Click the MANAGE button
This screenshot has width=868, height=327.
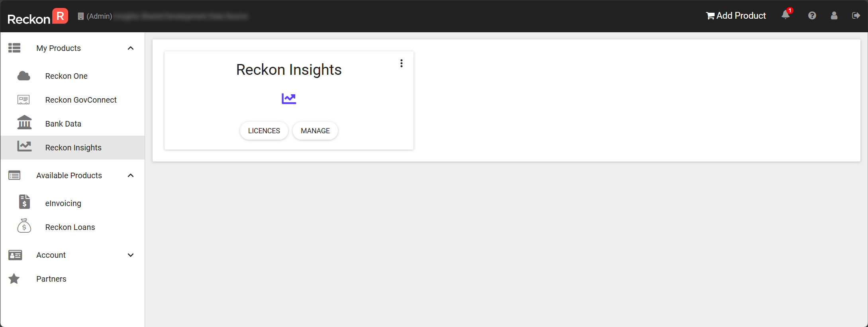click(x=315, y=131)
